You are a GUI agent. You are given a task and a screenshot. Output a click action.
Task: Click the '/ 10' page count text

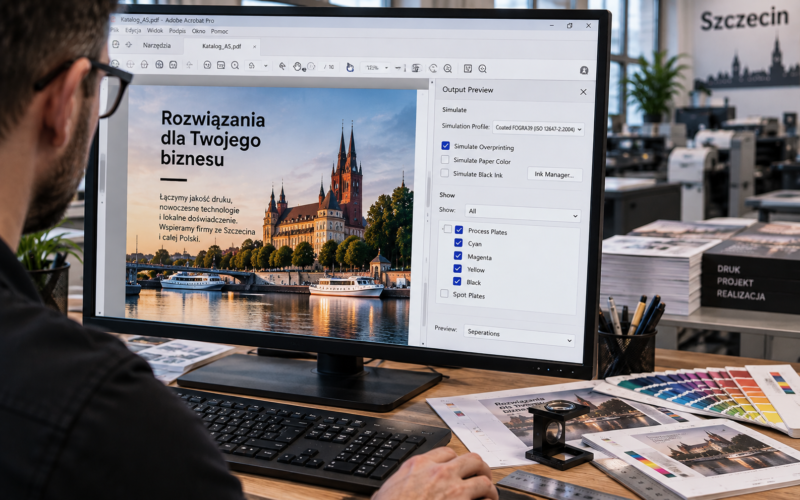coord(329,67)
